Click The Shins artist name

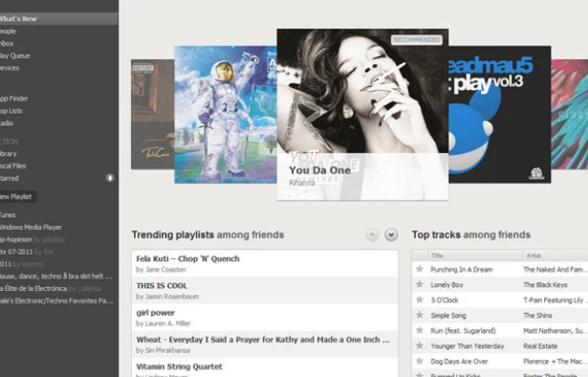pos(537,316)
